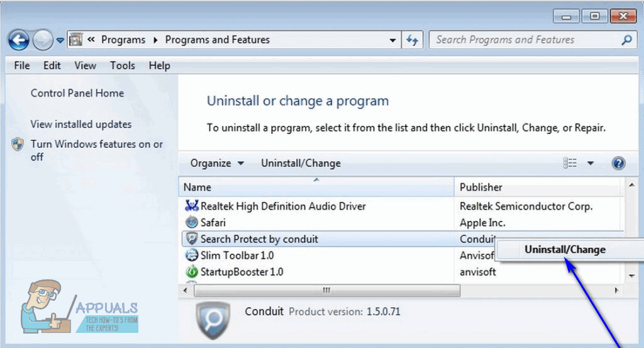Click the Safari compass icon

click(x=192, y=222)
